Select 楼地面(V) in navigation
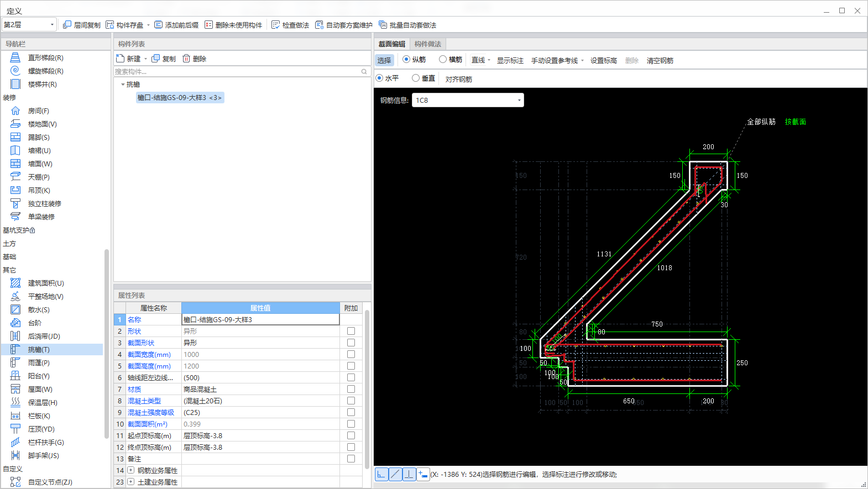The image size is (868, 489). pos(42,124)
